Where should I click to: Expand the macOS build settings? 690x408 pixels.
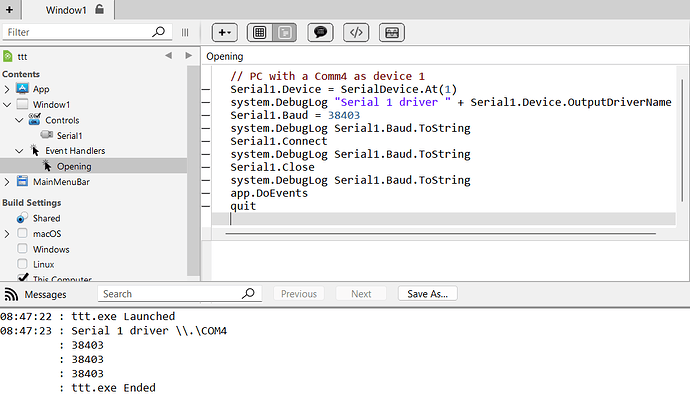coord(7,234)
